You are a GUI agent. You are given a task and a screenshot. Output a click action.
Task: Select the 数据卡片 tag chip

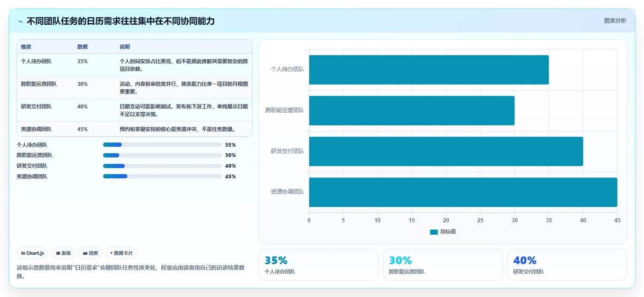(x=121, y=253)
